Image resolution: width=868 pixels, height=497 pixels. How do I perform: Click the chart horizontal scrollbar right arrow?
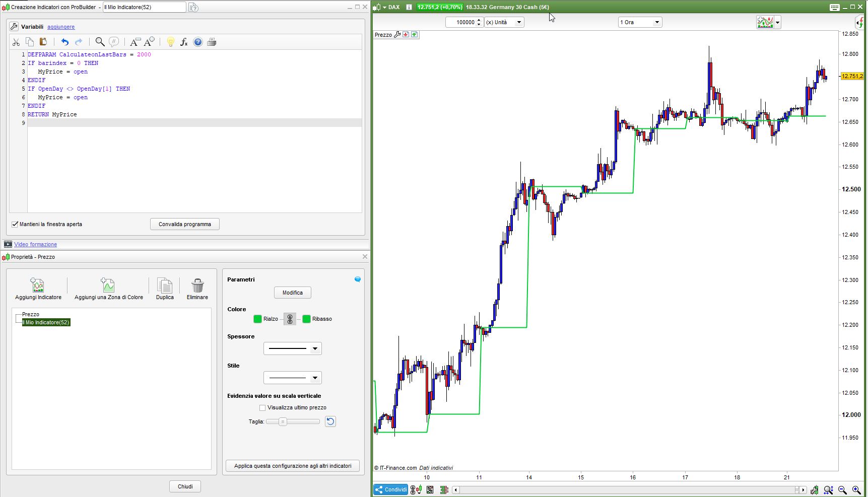tap(803, 490)
